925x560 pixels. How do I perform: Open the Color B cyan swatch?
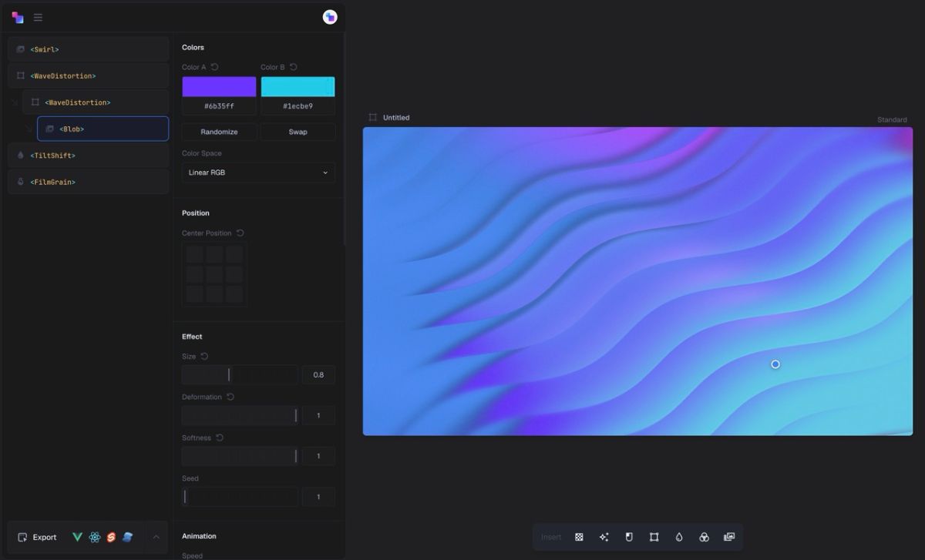298,86
